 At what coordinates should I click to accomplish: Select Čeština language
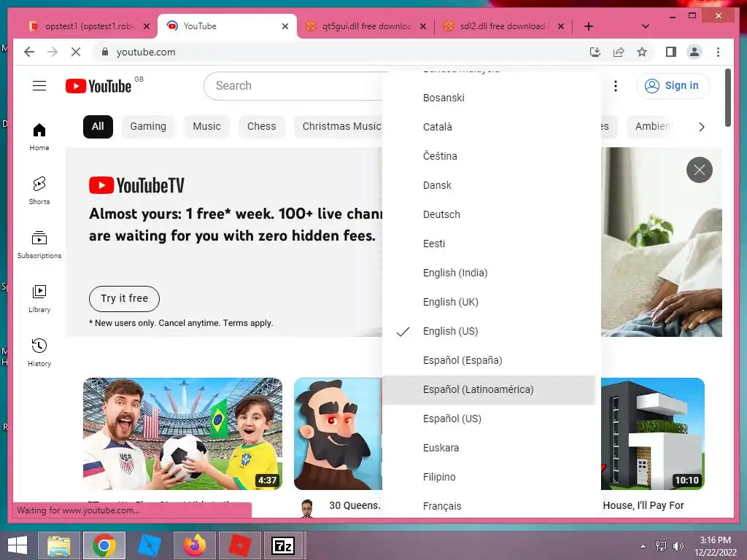[x=489, y=156]
